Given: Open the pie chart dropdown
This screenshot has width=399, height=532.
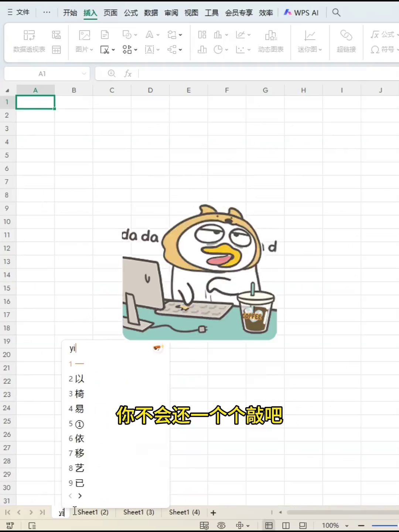Looking at the screenshot, I should point(221,50).
